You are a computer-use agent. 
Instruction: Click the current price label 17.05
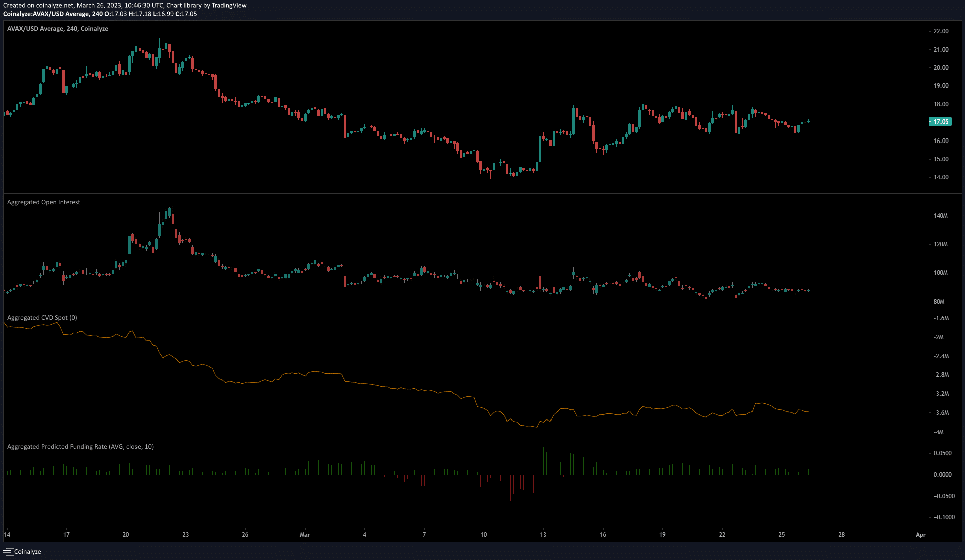pos(940,122)
